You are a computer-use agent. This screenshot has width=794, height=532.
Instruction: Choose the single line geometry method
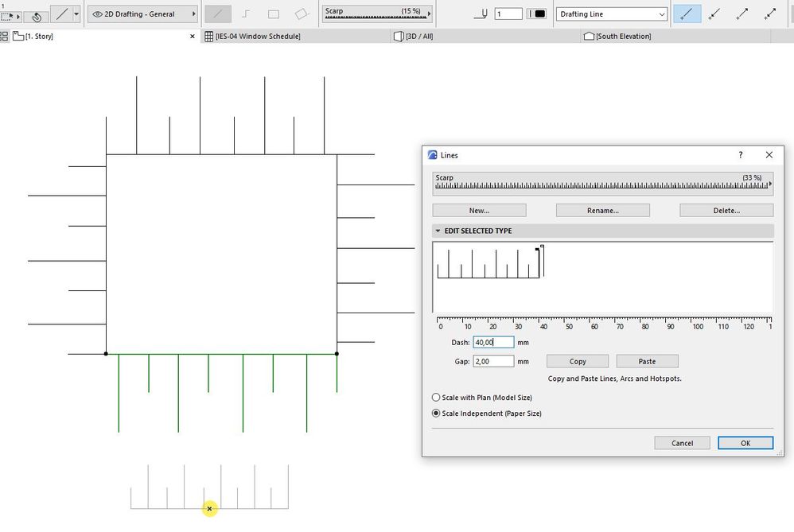pos(218,14)
